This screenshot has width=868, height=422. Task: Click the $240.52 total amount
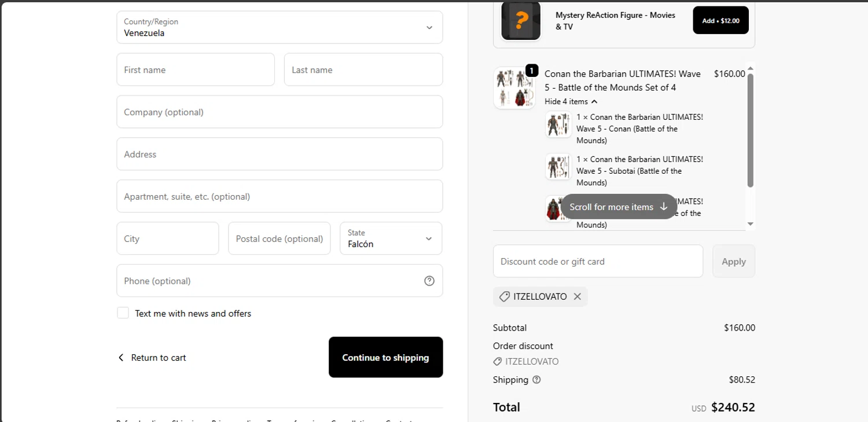point(733,407)
